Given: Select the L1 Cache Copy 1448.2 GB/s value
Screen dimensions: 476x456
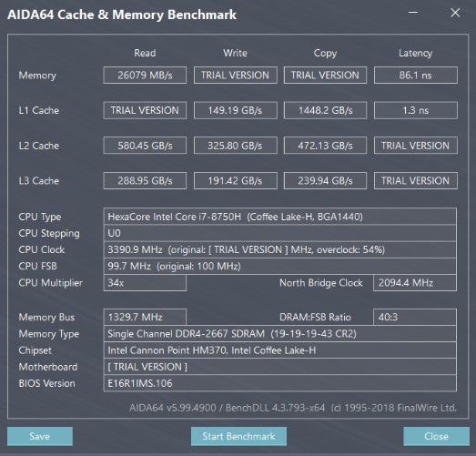Looking at the screenshot, I should pos(325,110).
